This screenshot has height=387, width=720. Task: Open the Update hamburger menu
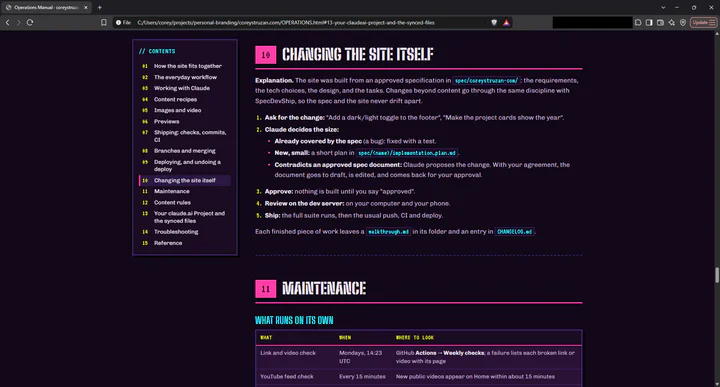[703, 22]
